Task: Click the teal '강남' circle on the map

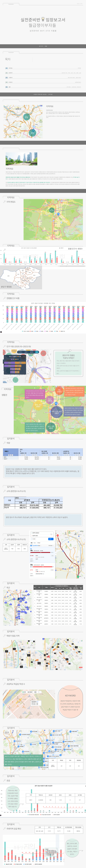Action: coord(26,117)
